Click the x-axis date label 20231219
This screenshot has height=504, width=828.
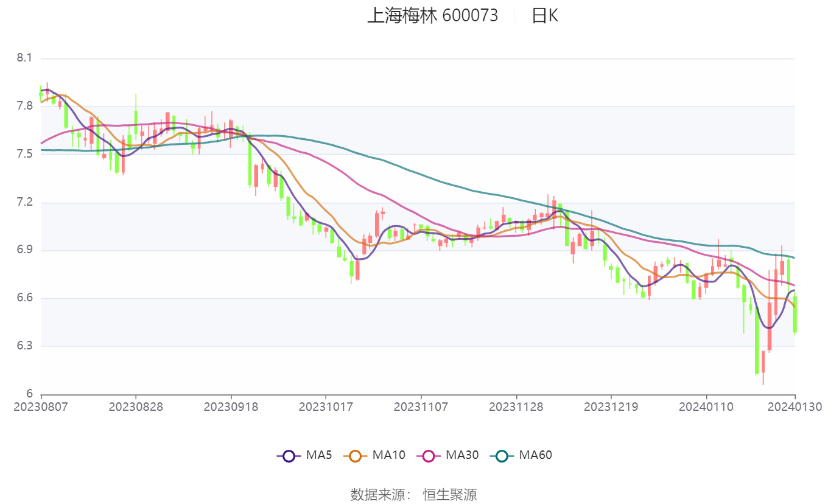(x=611, y=407)
